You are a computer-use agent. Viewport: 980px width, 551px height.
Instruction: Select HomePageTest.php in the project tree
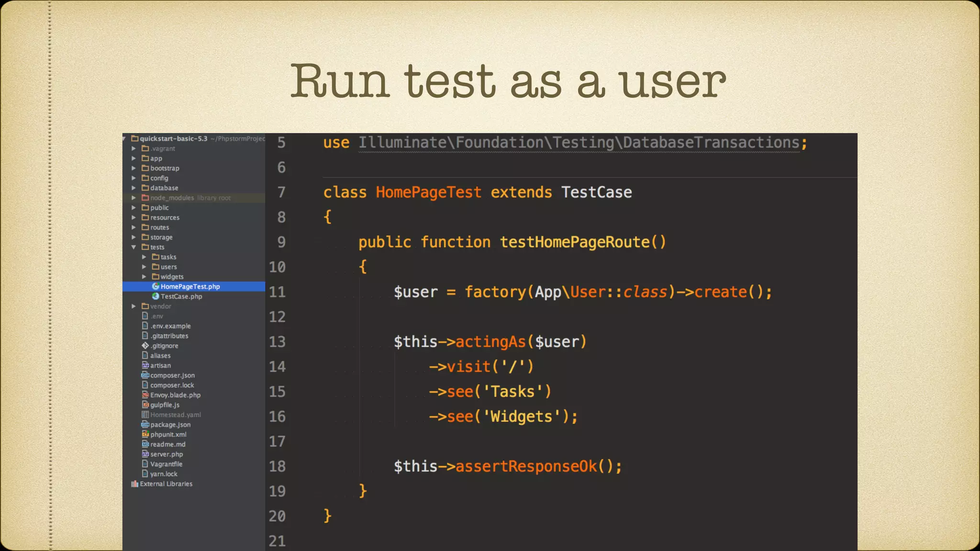194,287
